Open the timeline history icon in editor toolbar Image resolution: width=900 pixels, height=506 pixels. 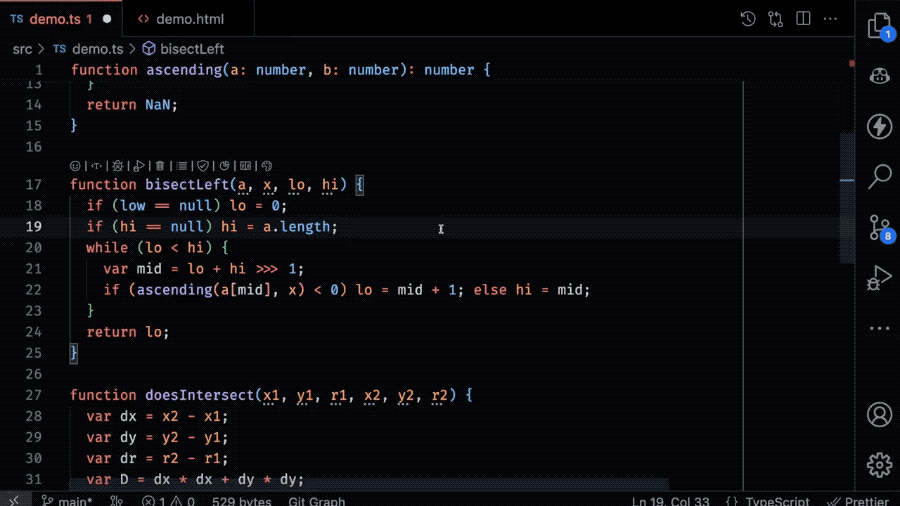pos(748,19)
